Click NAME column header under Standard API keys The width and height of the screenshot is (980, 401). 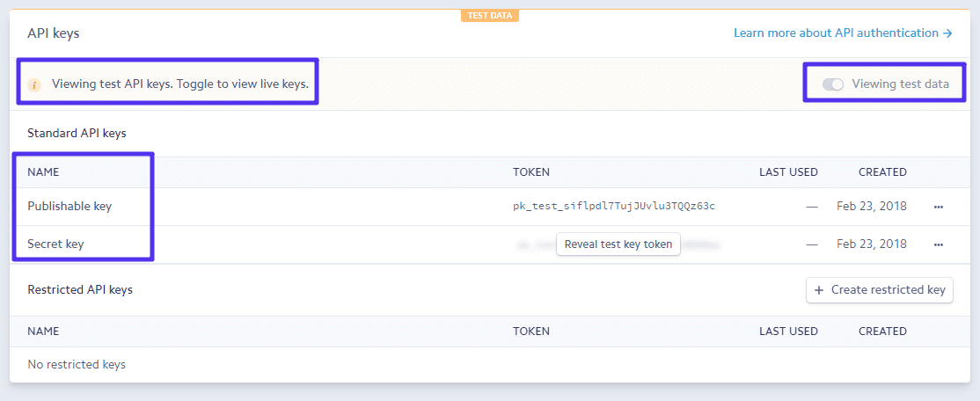[x=43, y=172]
